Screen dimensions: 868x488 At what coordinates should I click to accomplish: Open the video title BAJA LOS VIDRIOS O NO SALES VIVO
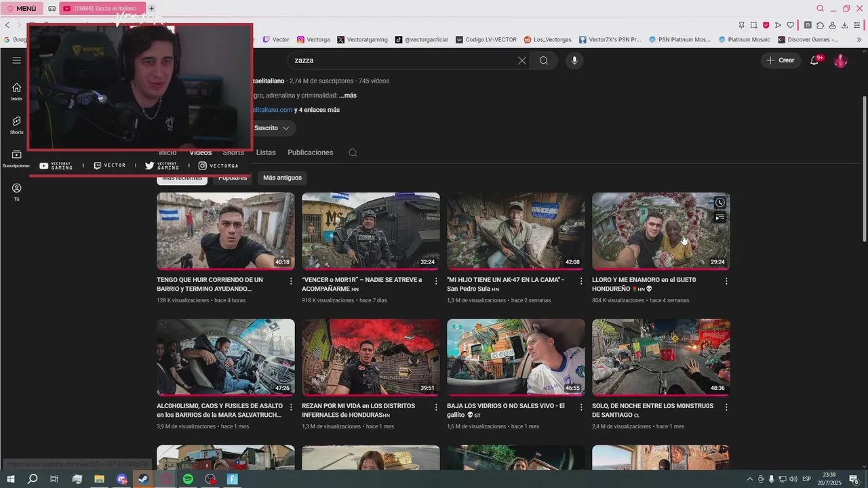[506, 410]
